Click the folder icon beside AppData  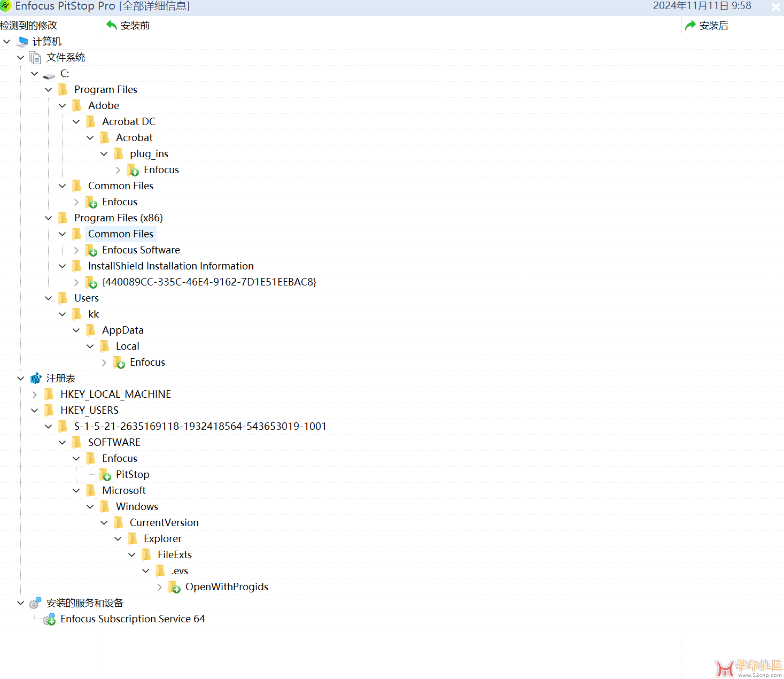pos(91,330)
